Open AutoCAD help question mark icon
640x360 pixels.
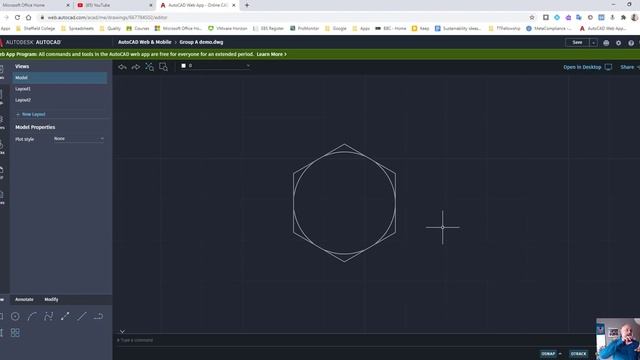(x=631, y=43)
